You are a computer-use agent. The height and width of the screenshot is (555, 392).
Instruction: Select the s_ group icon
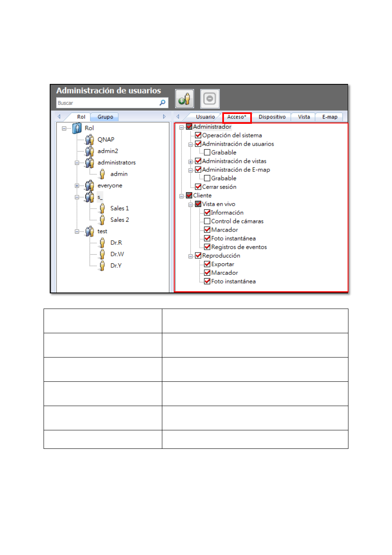point(90,197)
